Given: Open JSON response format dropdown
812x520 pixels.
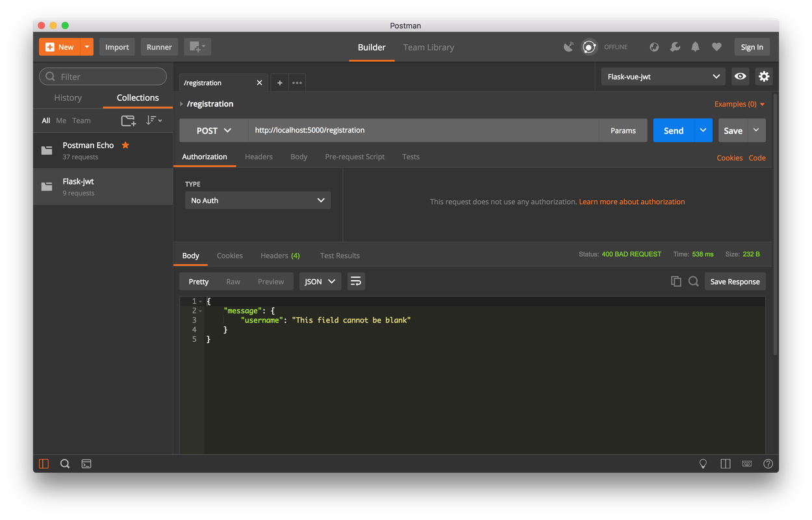Looking at the screenshot, I should (320, 281).
